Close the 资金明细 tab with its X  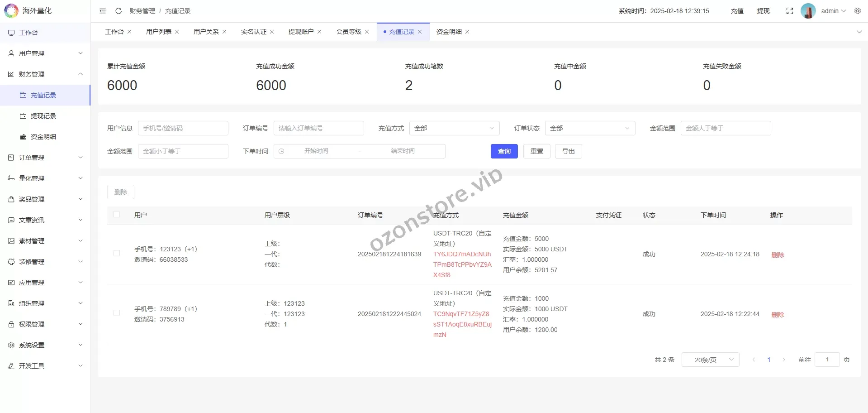click(x=467, y=32)
